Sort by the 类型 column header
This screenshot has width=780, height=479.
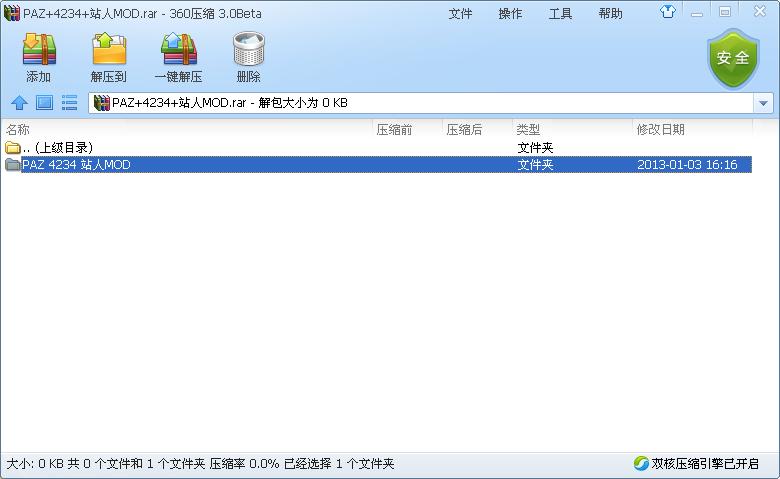pyautogui.click(x=528, y=130)
